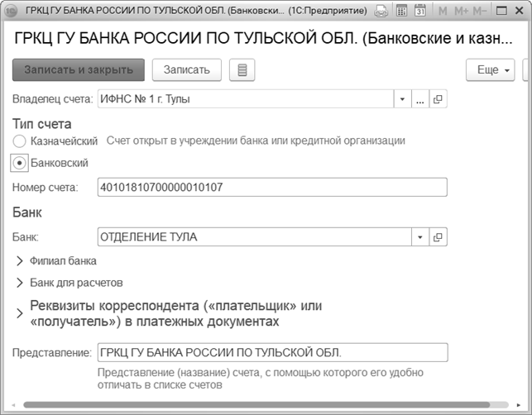Expand the Филиал банка section

tap(20, 260)
